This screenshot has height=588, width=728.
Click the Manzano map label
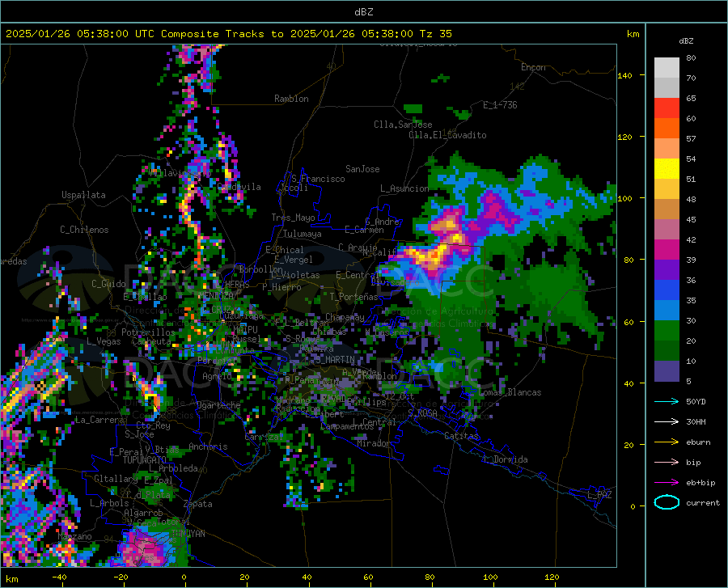point(74,536)
